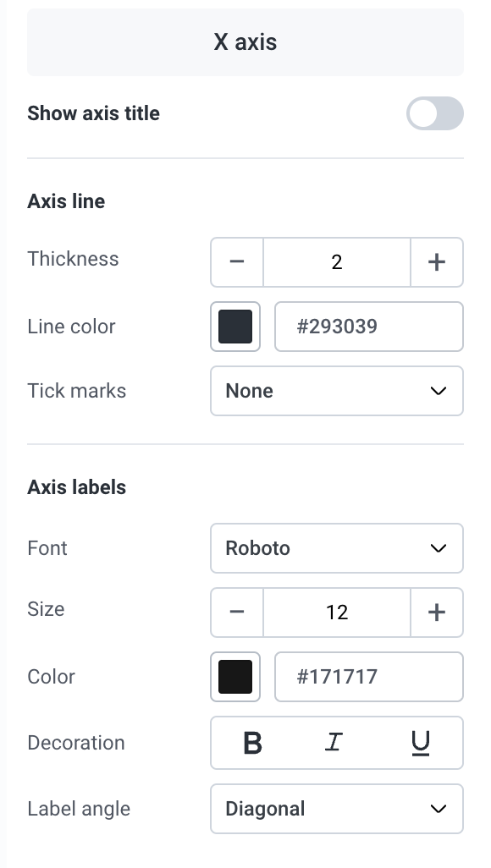491x868 pixels.
Task: Click the label color hex field #171717
Action: click(369, 677)
